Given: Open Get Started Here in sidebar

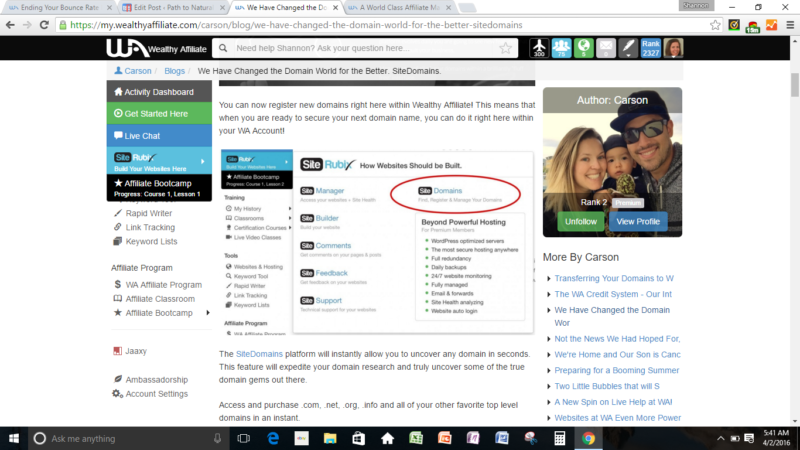Looking at the screenshot, I should (159, 114).
